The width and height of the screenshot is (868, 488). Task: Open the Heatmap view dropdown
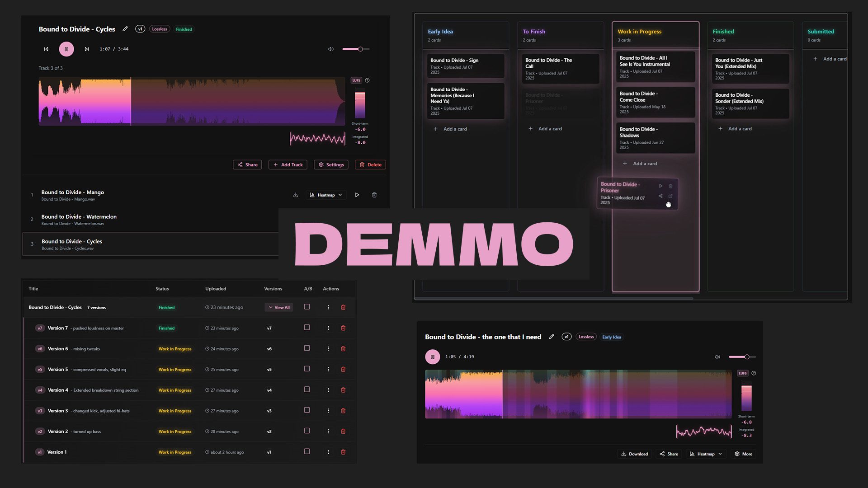pyautogui.click(x=326, y=195)
